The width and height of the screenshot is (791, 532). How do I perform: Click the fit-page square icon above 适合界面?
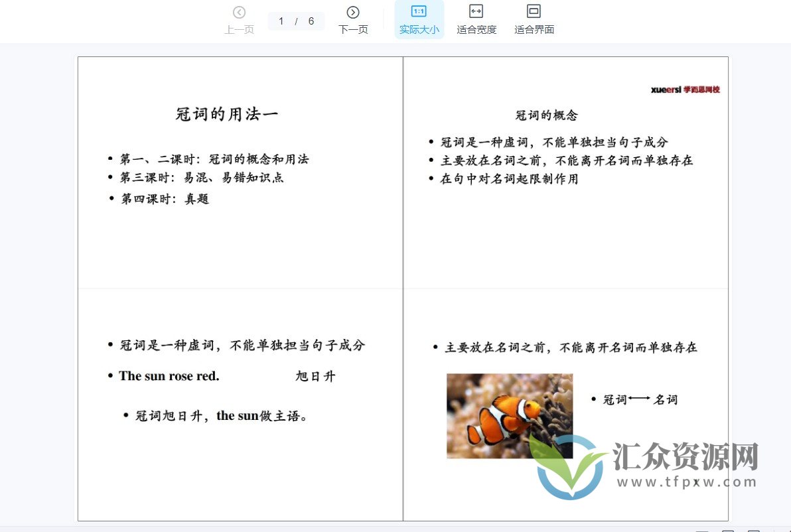pos(533,11)
